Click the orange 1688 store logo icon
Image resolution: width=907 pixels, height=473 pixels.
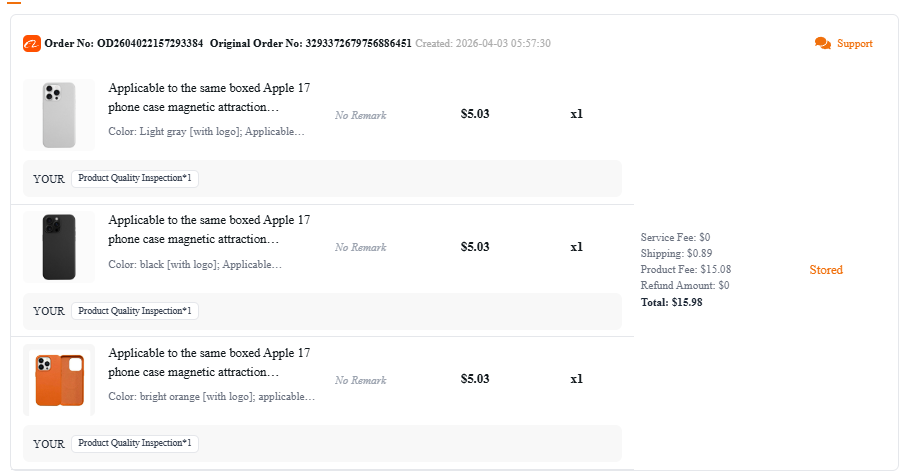(x=32, y=43)
